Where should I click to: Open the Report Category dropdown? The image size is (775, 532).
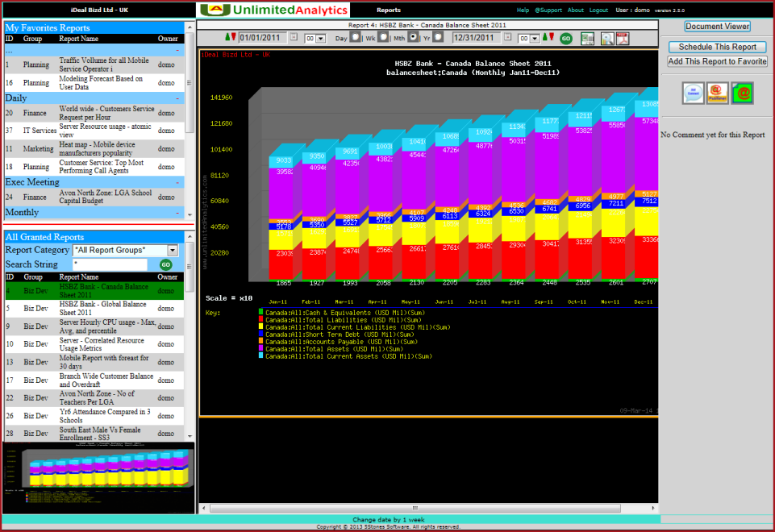click(x=125, y=251)
